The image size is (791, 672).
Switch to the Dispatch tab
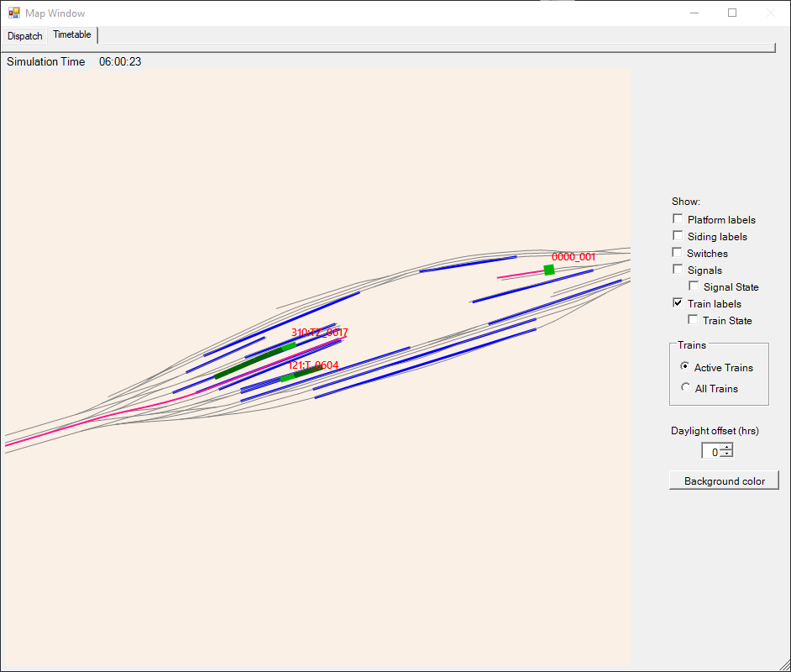(24, 36)
